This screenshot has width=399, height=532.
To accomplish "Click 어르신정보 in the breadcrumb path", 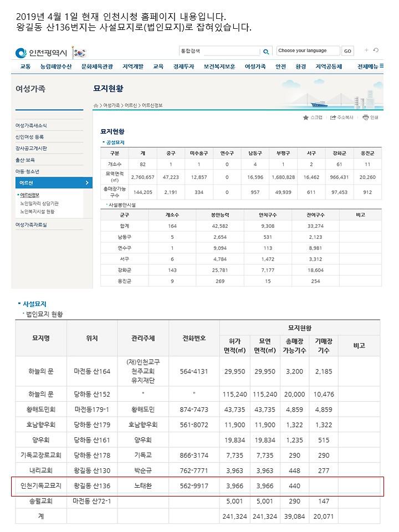I will pyautogui.click(x=152, y=105).
